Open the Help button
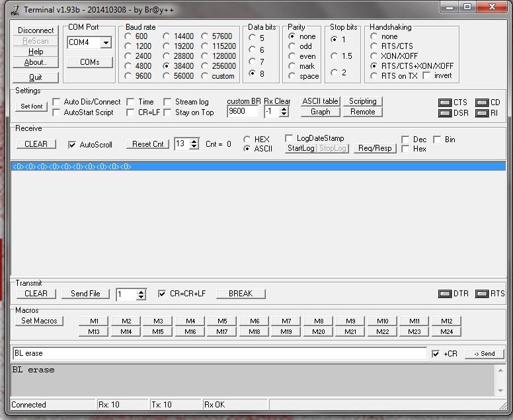 coord(36,52)
